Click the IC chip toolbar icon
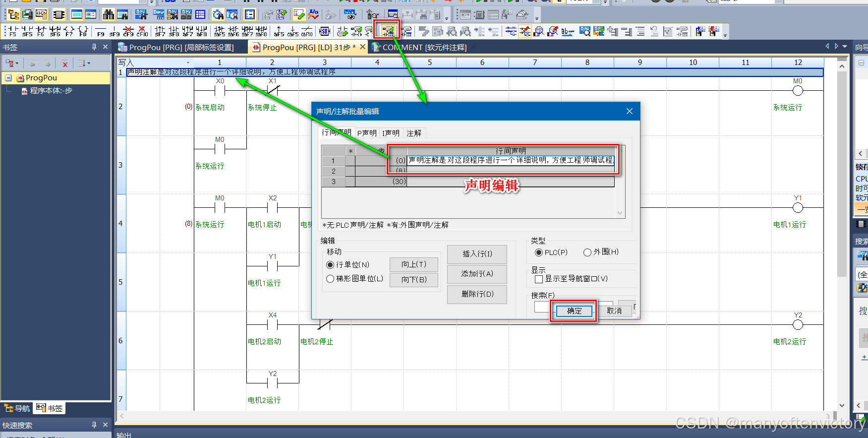Viewport: 868px width, 438px height. (59, 14)
